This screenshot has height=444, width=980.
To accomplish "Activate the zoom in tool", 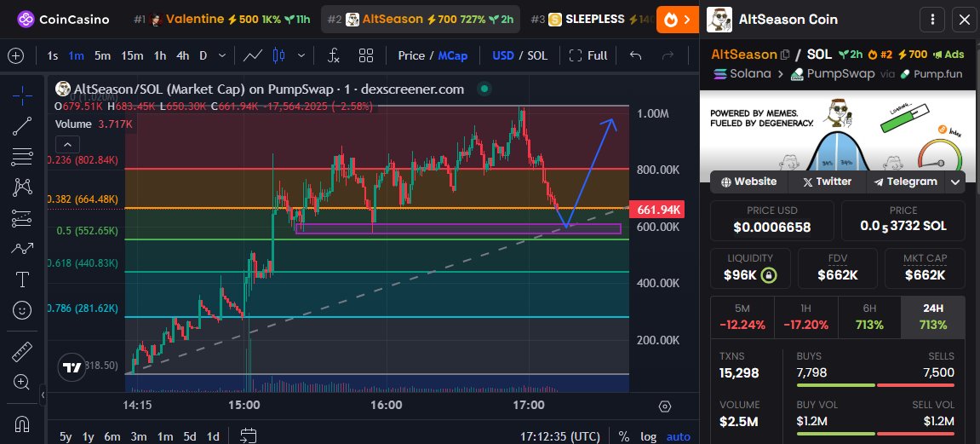I will coord(22,382).
